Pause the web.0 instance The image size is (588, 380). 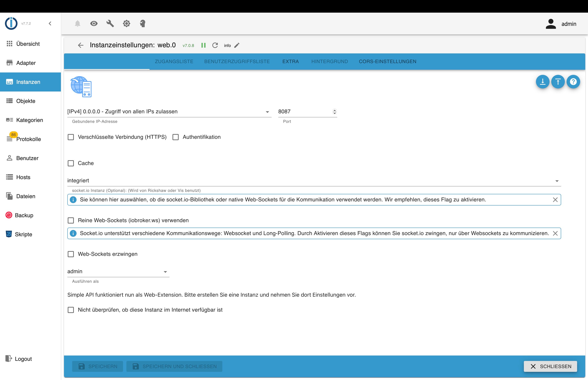tap(203, 45)
